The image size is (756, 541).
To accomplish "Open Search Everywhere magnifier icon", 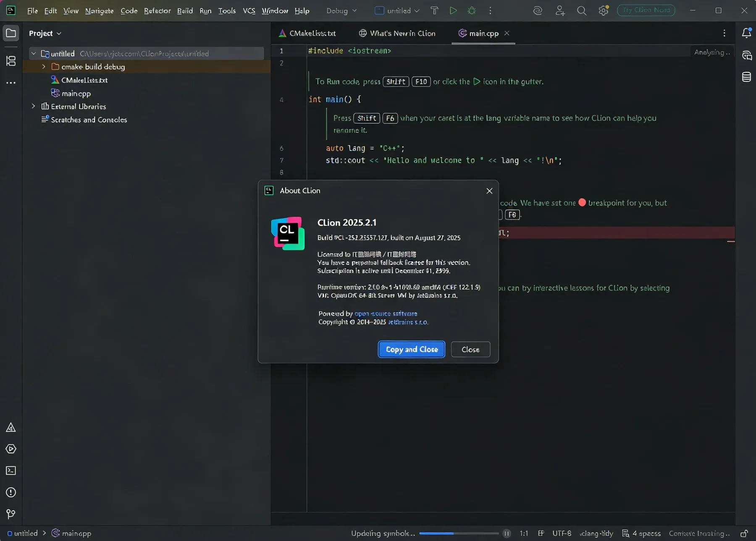I will pyautogui.click(x=582, y=10).
